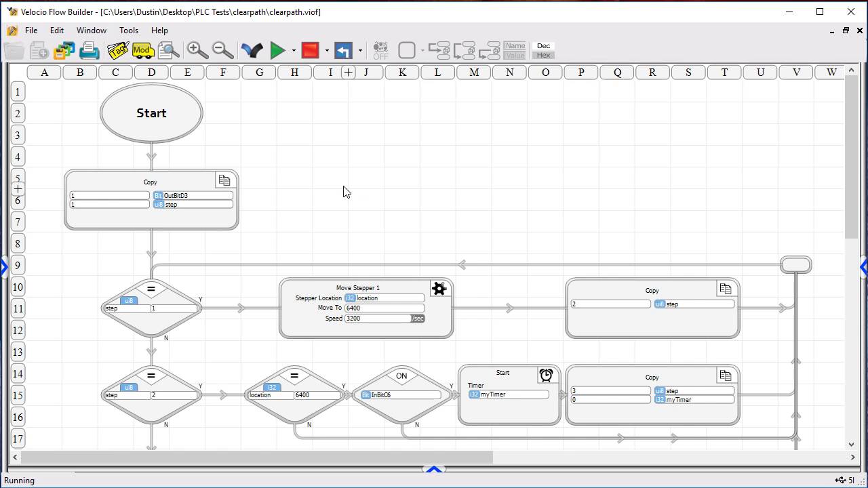Select the 'step = 2' decision diamond
The width and height of the screenshot is (868, 488).
point(151,394)
